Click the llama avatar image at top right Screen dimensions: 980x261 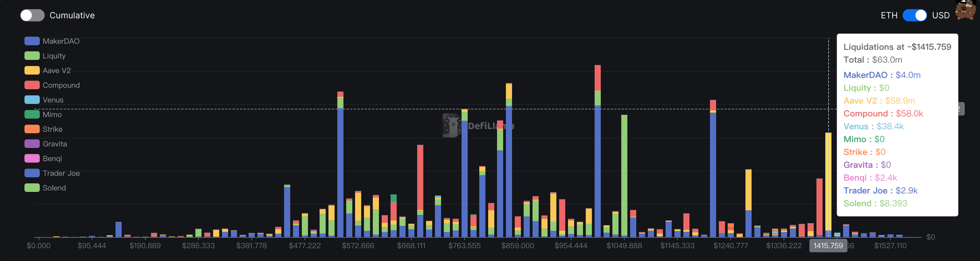[965, 10]
